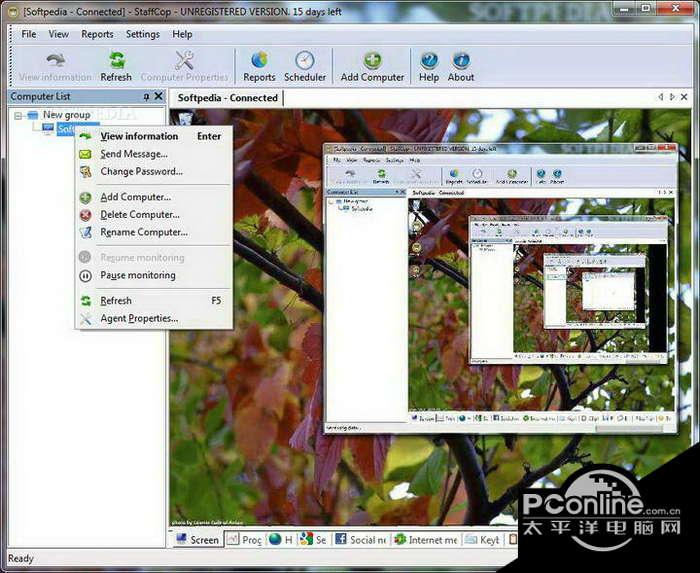Click the Add Computer toolbar icon
Screen dimensions: 700x573
click(x=372, y=67)
